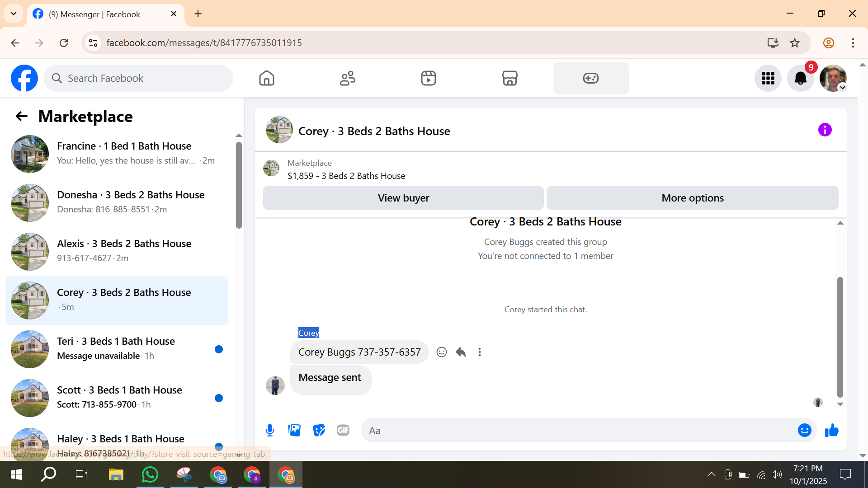Open the emoji picker in message box
The height and width of the screenshot is (488, 868).
click(805, 430)
